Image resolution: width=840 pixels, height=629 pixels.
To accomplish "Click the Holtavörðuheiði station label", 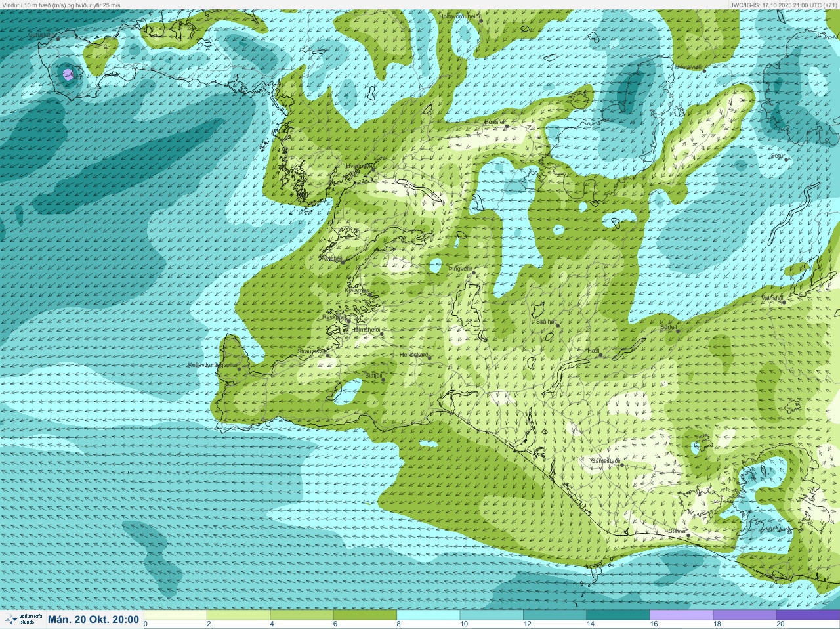I will point(459,16).
